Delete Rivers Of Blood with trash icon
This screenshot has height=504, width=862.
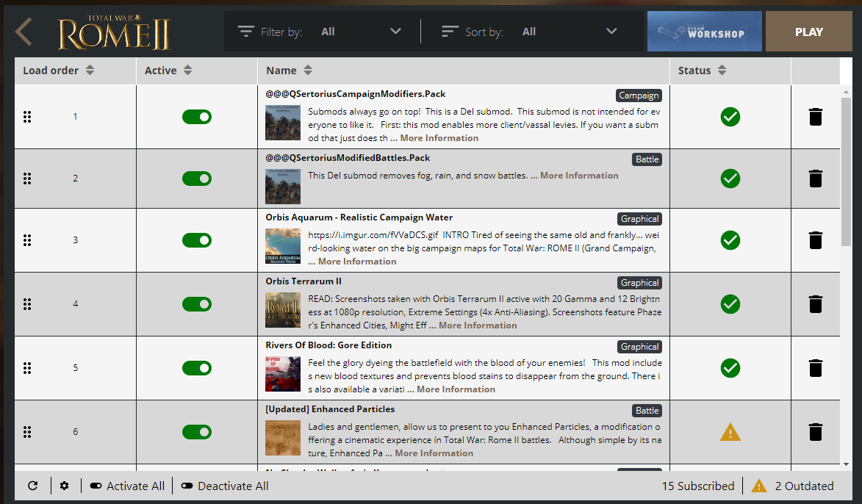pyautogui.click(x=815, y=367)
